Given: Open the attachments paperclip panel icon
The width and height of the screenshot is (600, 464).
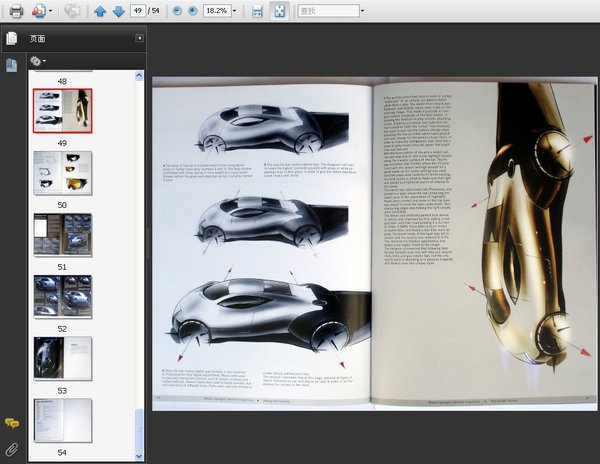Looking at the screenshot, I should [x=12, y=448].
